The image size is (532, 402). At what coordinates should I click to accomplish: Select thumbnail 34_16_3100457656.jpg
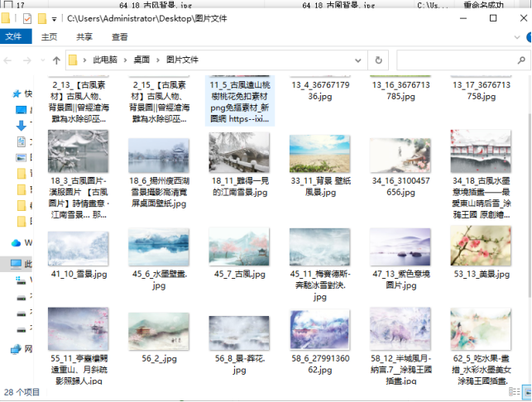coord(400,156)
